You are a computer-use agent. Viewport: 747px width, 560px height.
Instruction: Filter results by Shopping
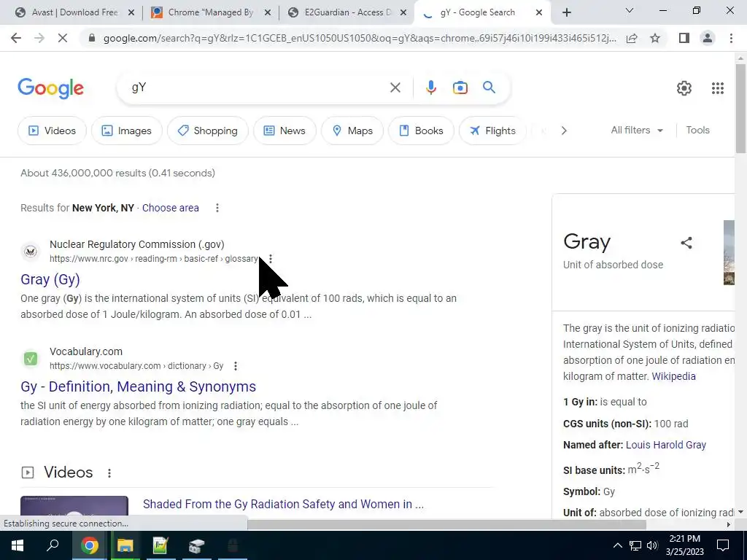click(x=208, y=131)
